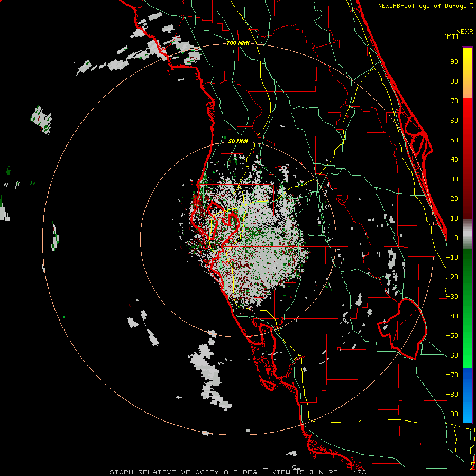Click the 60 value on the velocity scale
This screenshot has height=476, width=476.
tap(454, 121)
